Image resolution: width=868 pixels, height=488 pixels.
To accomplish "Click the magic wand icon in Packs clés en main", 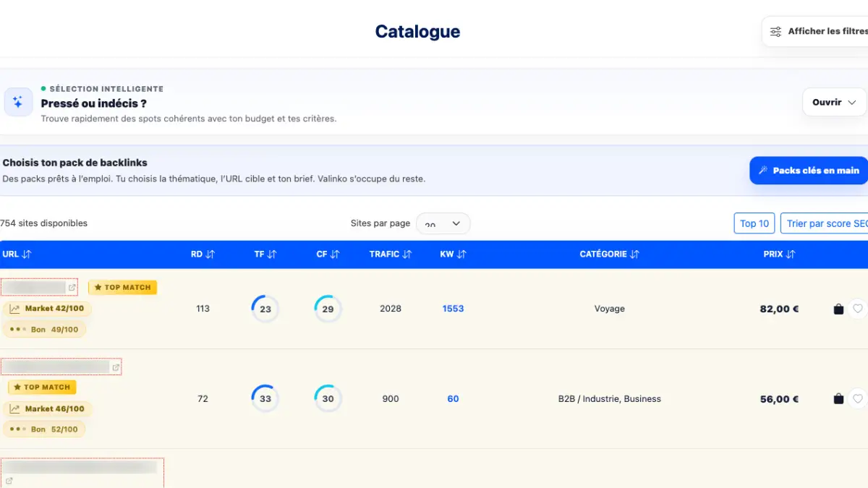I will [x=762, y=171].
